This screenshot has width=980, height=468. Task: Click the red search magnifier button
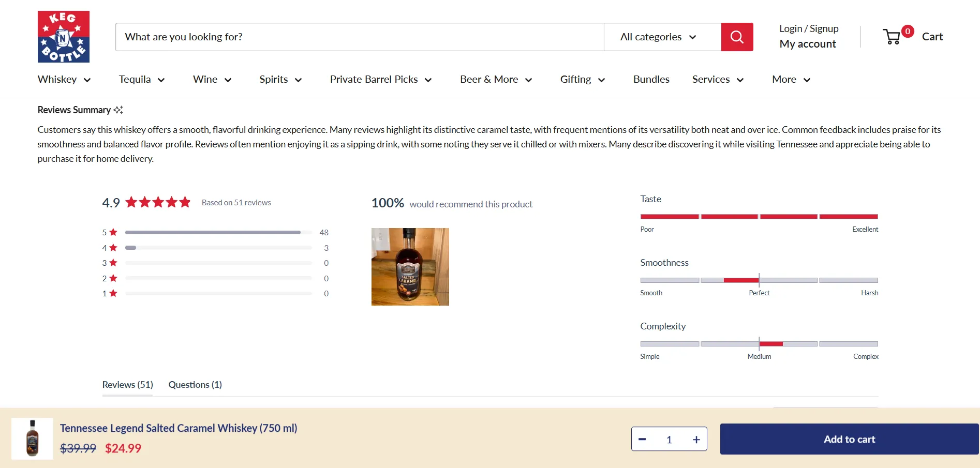[737, 37]
